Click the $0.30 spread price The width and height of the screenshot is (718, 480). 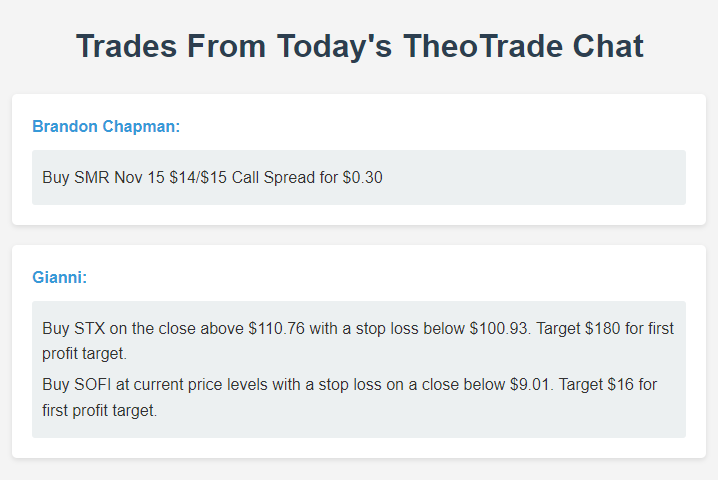pyautogui.click(x=363, y=178)
